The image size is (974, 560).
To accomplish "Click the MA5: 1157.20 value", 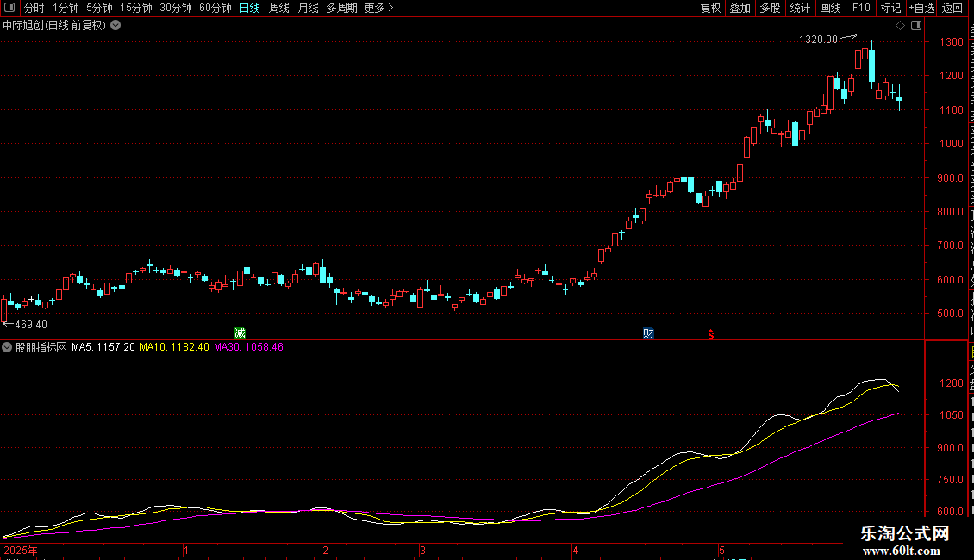I will tap(103, 348).
